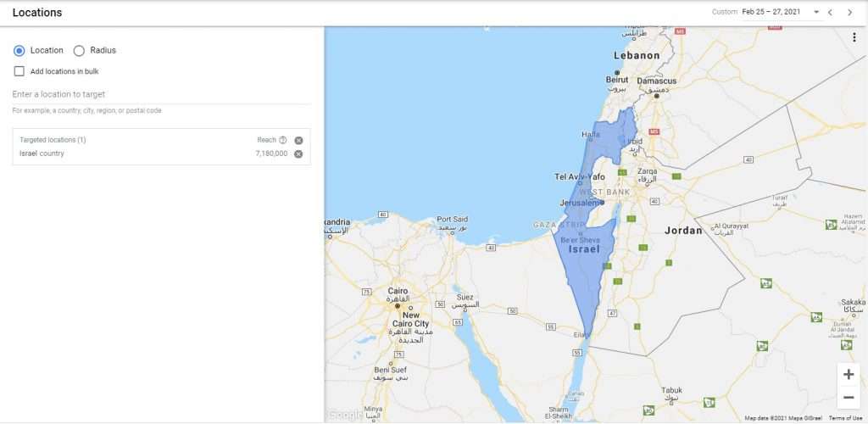Click the Feb 25 – 27, 2021 date text
The height and width of the screenshot is (424, 868).
(x=771, y=12)
